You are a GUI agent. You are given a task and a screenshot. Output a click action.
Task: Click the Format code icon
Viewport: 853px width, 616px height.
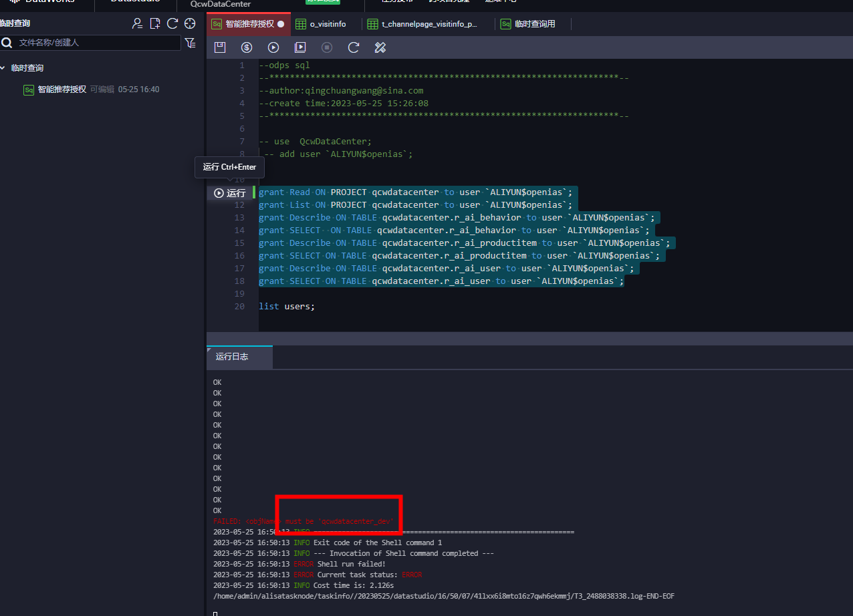click(x=380, y=47)
